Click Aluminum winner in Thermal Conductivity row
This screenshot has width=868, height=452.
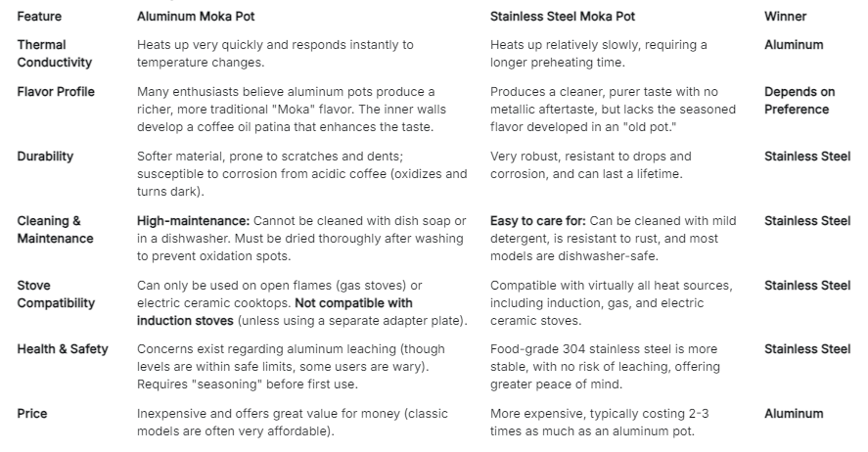(794, 45)
